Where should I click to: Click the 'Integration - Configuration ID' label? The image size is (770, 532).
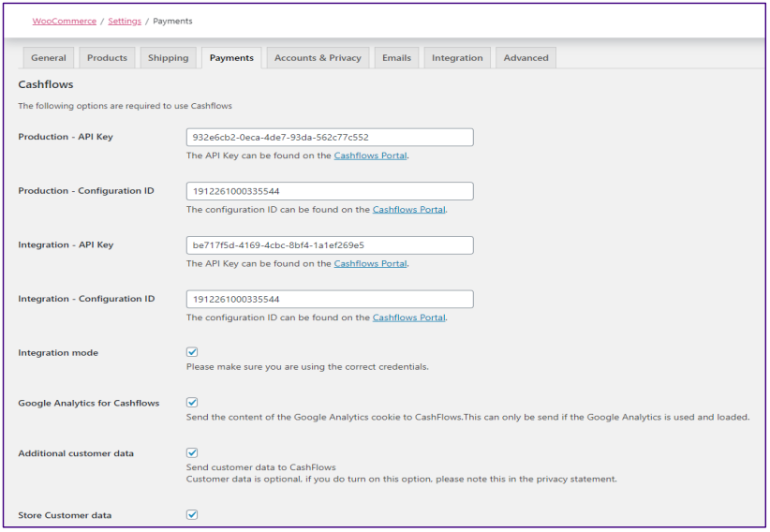86,299
